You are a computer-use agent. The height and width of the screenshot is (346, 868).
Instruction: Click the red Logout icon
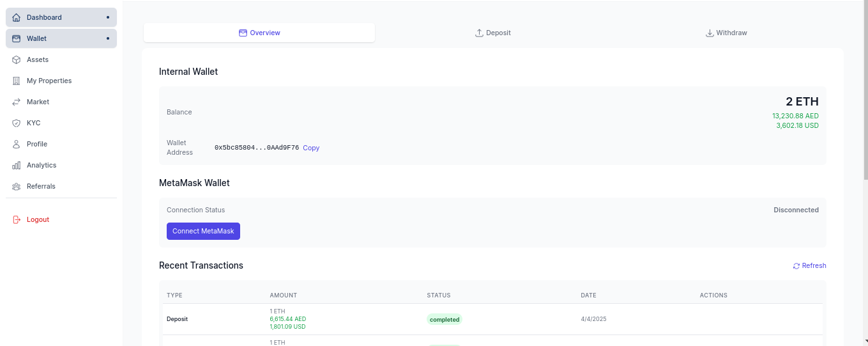pyautogui.click(x=17, y=219)
